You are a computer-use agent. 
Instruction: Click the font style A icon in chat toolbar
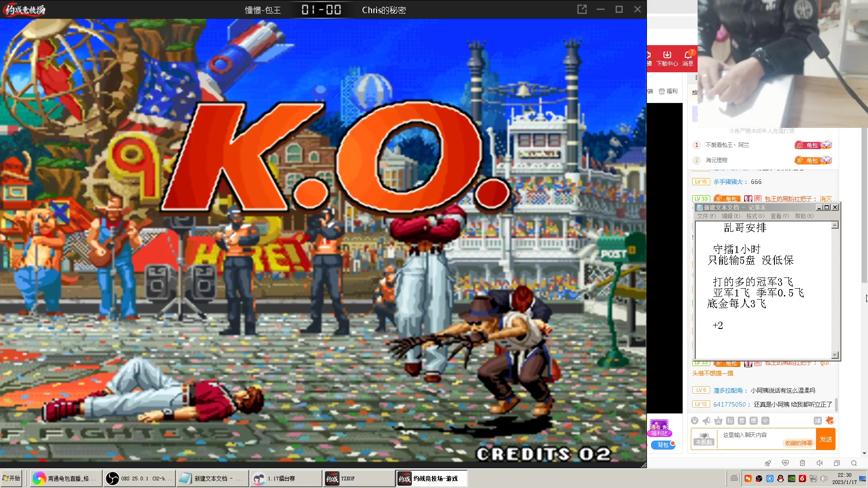coord(718,421)
